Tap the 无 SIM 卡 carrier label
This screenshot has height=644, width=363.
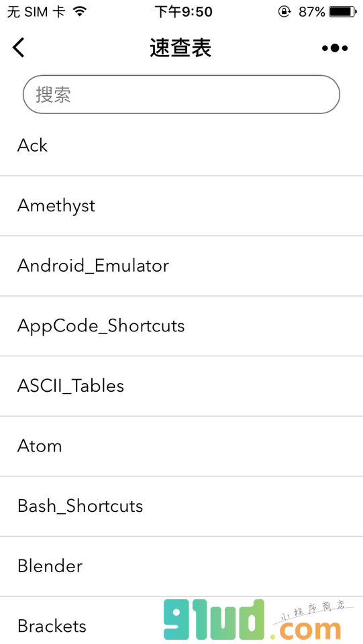coord(36,12)
